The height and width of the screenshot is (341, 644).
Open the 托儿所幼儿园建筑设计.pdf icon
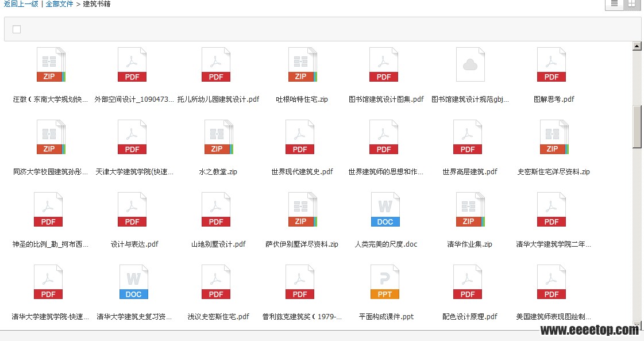pos(215,64)
